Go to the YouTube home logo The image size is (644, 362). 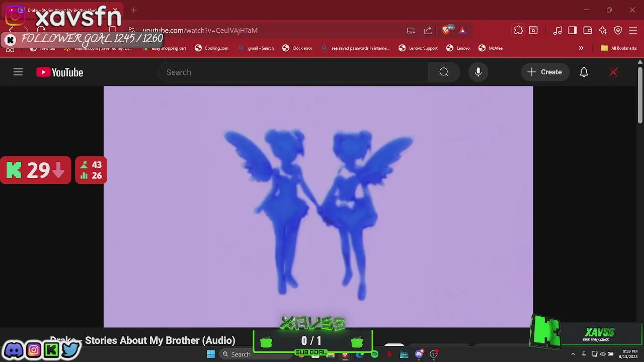(59, 72)
